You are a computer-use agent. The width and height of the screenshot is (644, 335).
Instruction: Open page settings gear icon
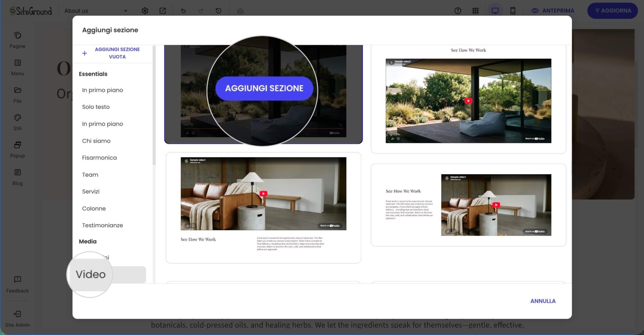click(x=145, y=11)
